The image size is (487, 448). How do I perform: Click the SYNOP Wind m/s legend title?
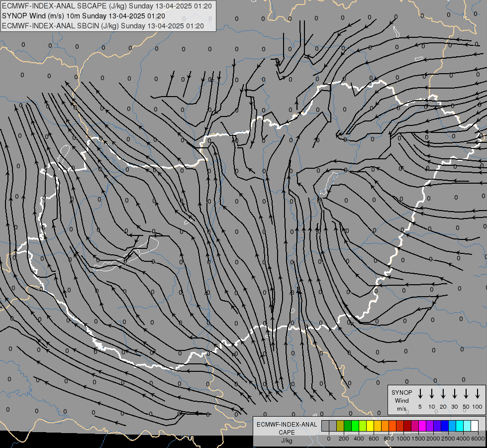(401, 400)
